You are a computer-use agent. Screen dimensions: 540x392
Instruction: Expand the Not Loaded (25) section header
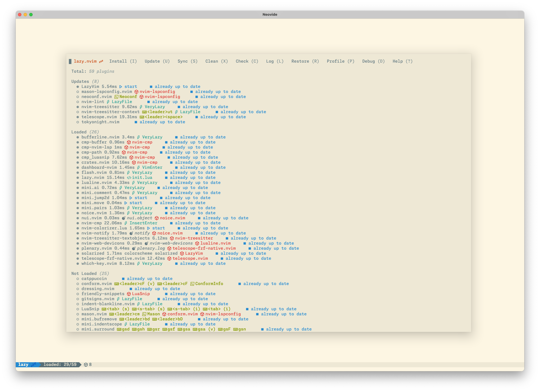90,274
